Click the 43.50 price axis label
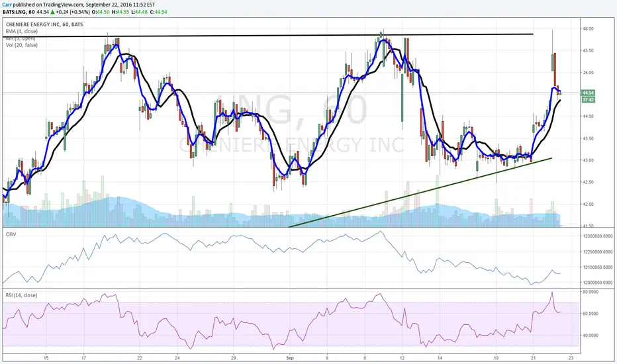Viewport: 617px width, 364px height. coord(589,138)
